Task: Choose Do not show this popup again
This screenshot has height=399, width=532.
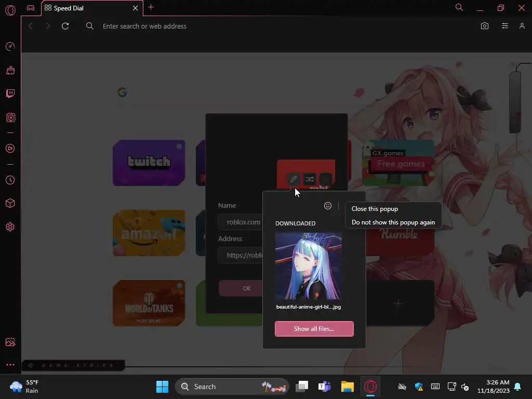Action: coord(393,222)
